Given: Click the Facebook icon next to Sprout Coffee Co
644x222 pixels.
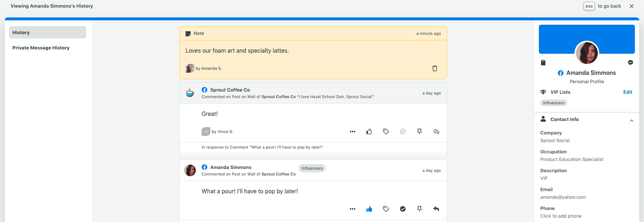Looking at the screenshot, I should coord(204,90).
